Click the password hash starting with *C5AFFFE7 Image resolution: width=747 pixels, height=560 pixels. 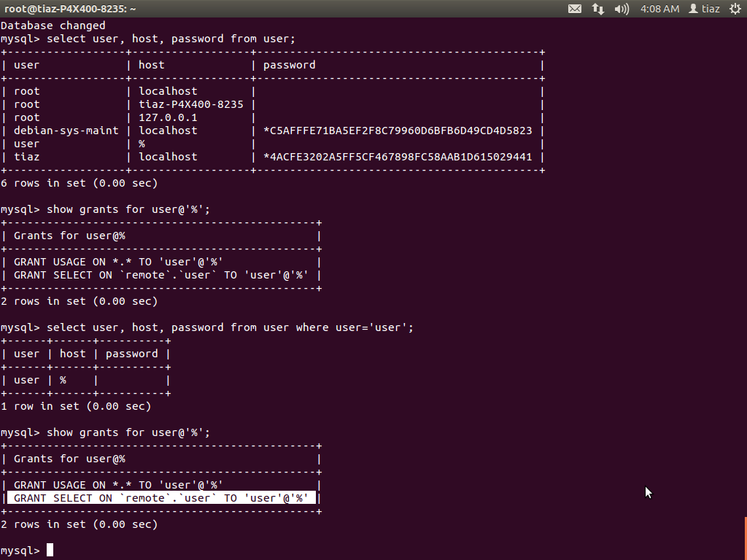click(398, 131)
